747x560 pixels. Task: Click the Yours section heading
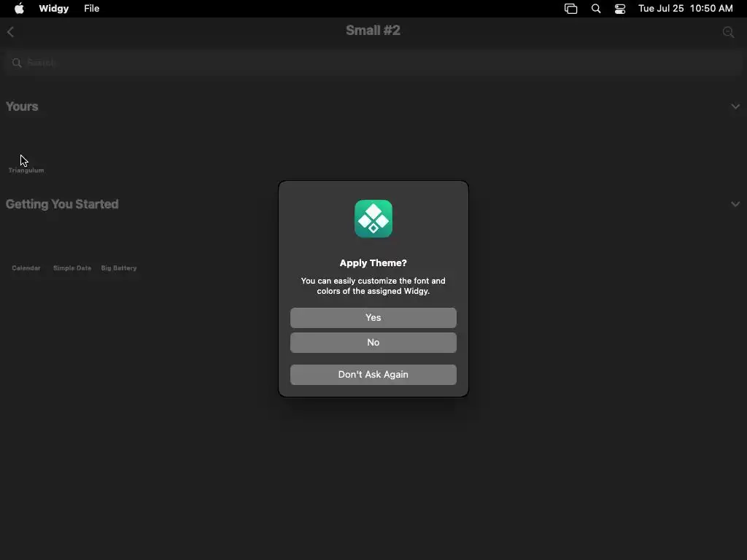[x=22, y=106]
